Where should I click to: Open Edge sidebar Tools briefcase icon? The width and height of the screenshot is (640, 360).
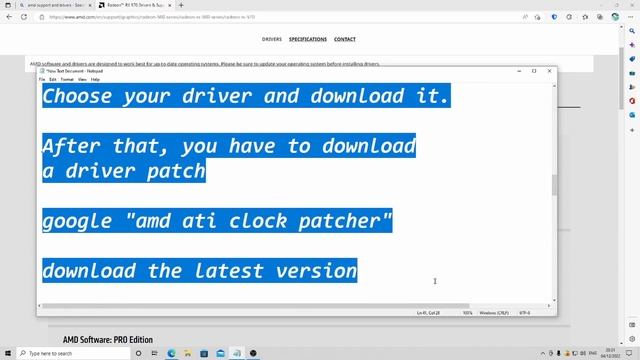pos(632,73)
